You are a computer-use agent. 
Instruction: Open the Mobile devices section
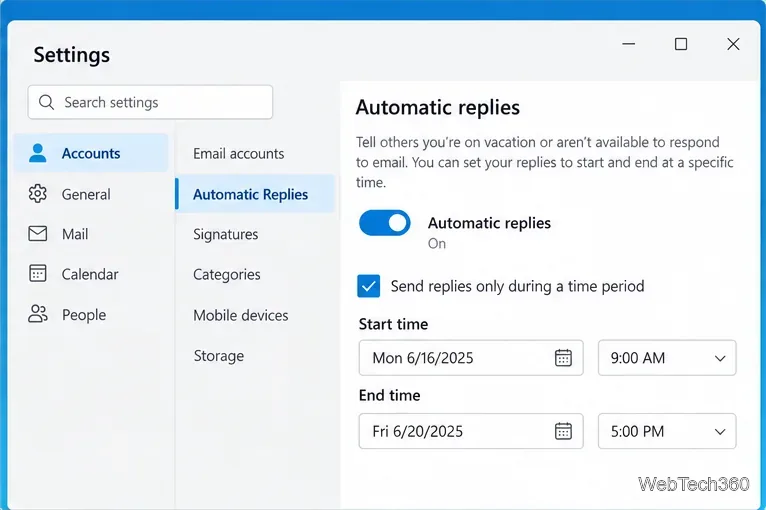pyautogui.click(x=255, y=315)
